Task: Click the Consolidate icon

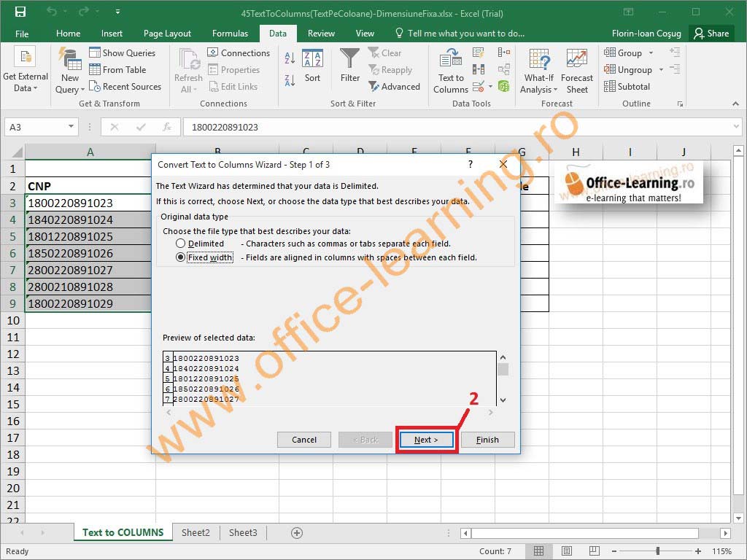Action: pyautogui.click(x=503, y=52)
